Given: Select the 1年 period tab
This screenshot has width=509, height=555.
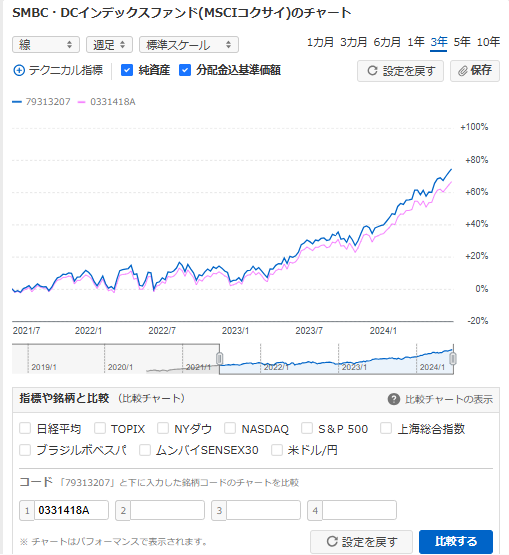Looking at the screenshot, I should 415,42.
